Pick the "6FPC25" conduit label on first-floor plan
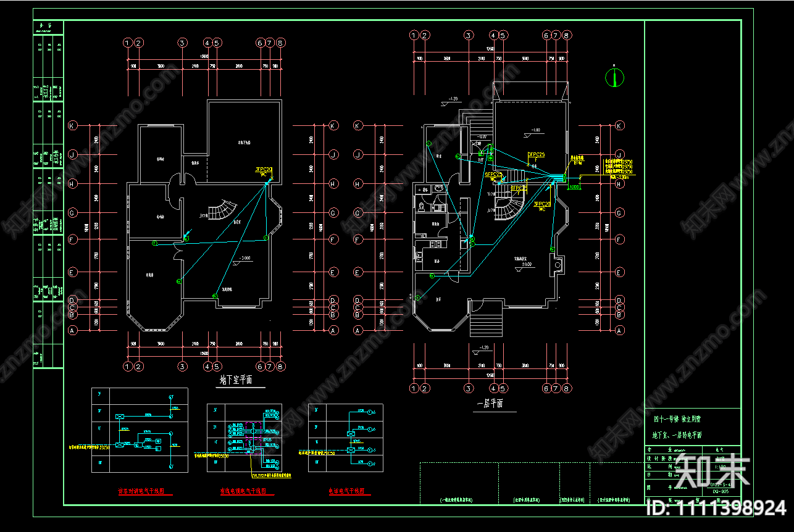The width and height of the screenshot is (794, 532). [x=493, y=175]
